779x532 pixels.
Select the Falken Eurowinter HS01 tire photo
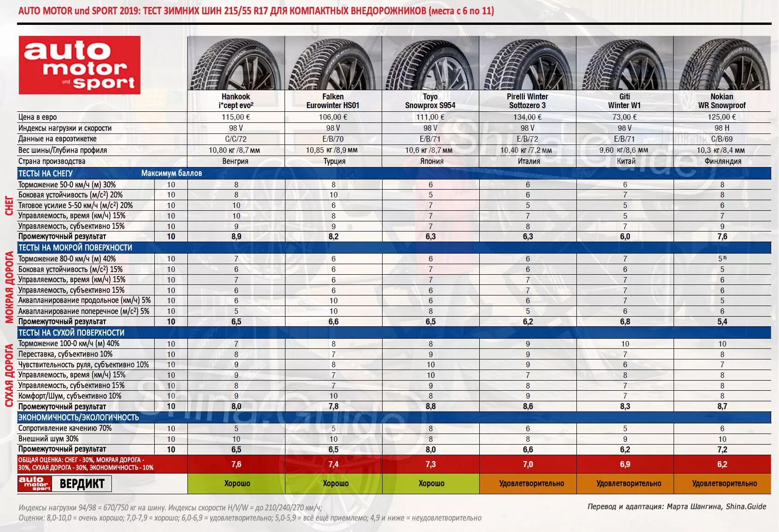tap(333, 64)
